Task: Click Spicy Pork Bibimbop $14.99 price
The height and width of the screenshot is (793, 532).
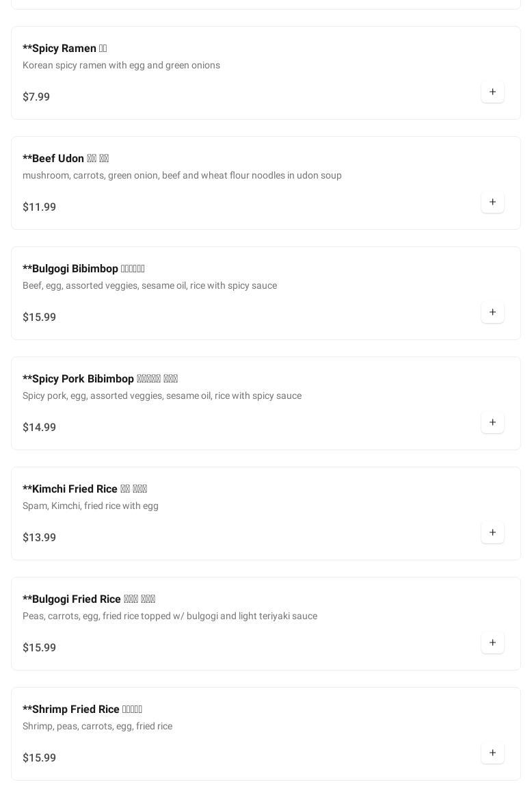Action: coord(40,428)
